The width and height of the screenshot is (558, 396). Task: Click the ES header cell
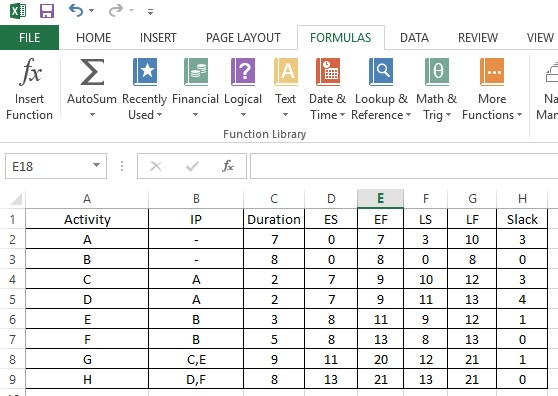[x=331, y=219]
